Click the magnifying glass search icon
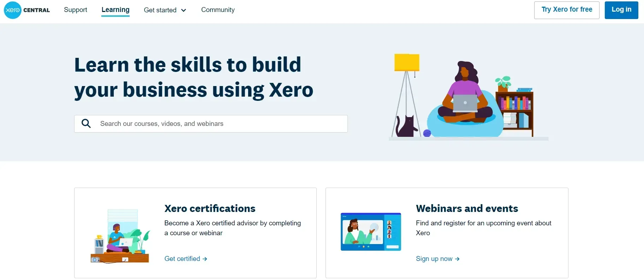Screen dimensions: 644x280 coord(86,123)
